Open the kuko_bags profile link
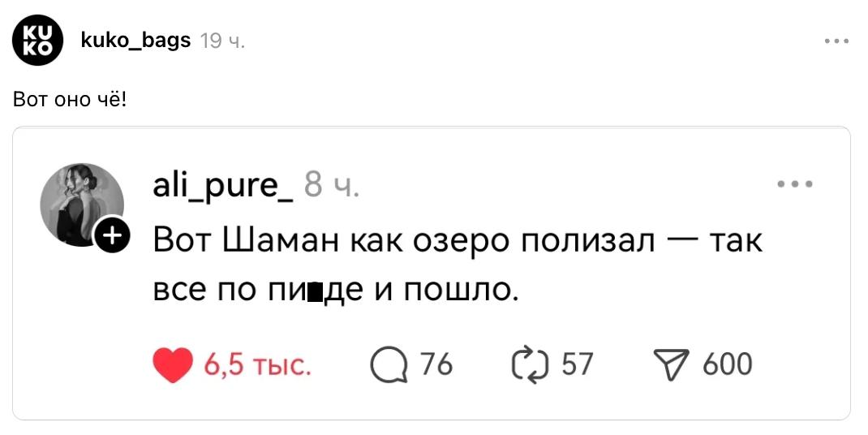The image size is (868, 435). [x=136, y=40]
